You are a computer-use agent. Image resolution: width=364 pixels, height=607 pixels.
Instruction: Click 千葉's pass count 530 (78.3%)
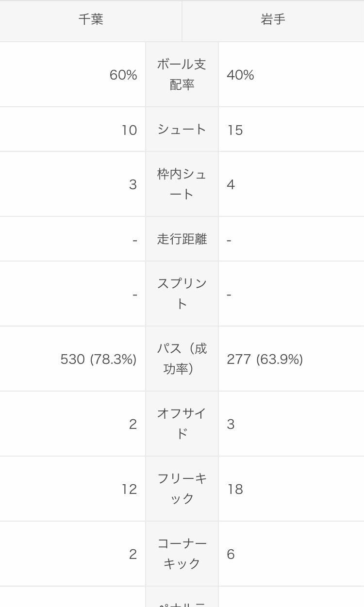[99, 359]
